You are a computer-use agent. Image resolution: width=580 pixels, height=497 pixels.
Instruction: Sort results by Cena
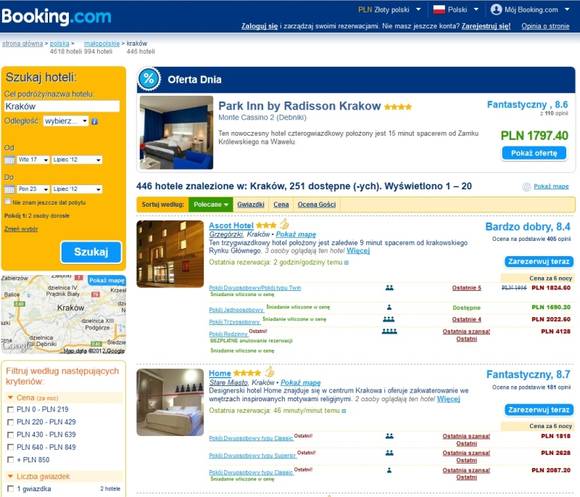281,204
